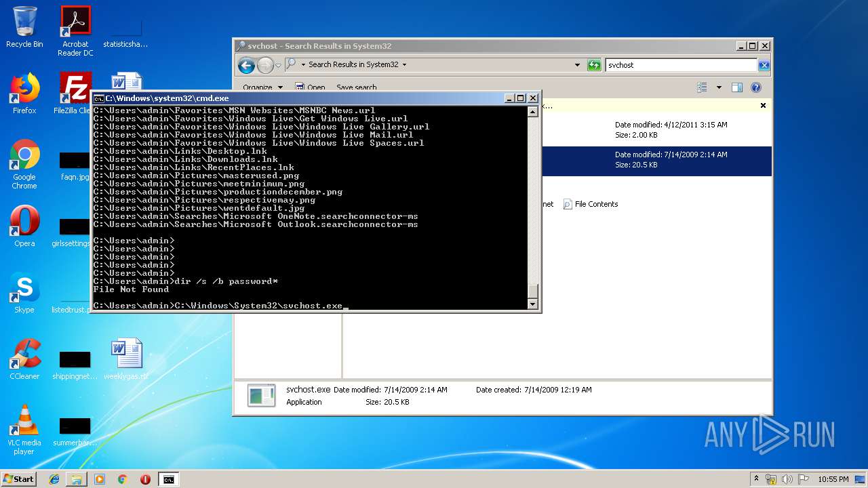
Task: Open CCleaner desktop shortcut
Action: click(24, 359)
